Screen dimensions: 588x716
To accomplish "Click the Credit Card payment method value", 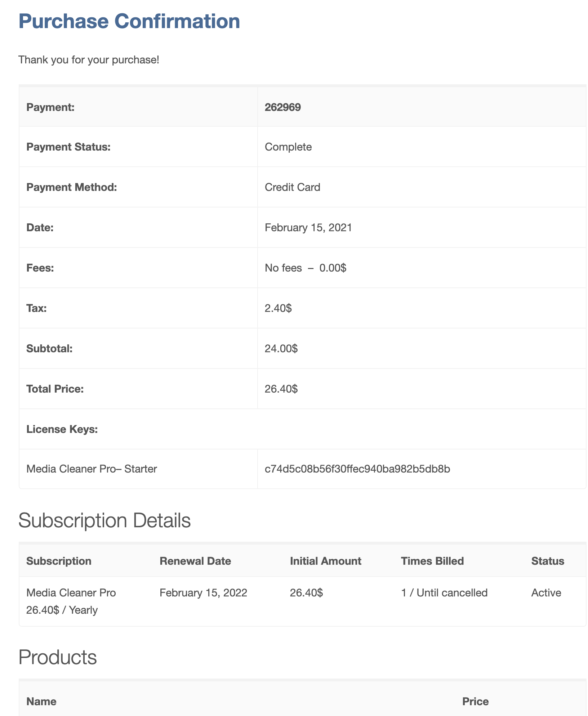I will pos(293,187).
